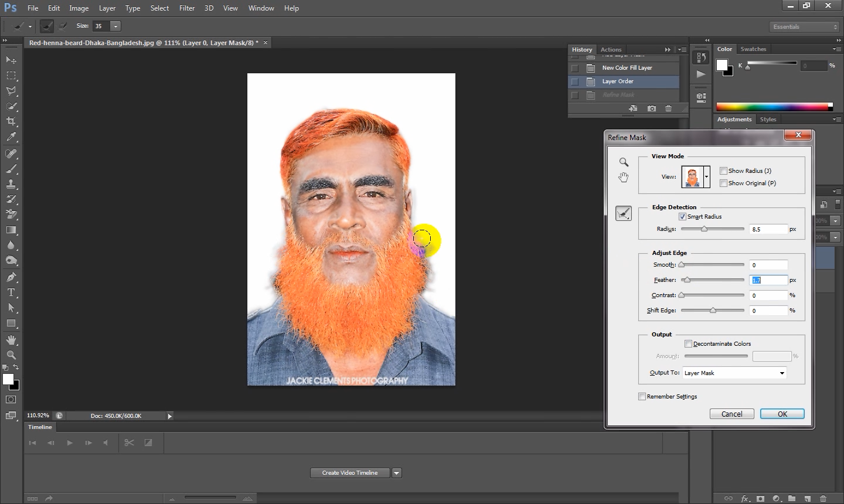Viewport: 844px width, 504px height.
Task: Click Create Video Timeline button
Action: pyautogui.click(x=350, y=473)
